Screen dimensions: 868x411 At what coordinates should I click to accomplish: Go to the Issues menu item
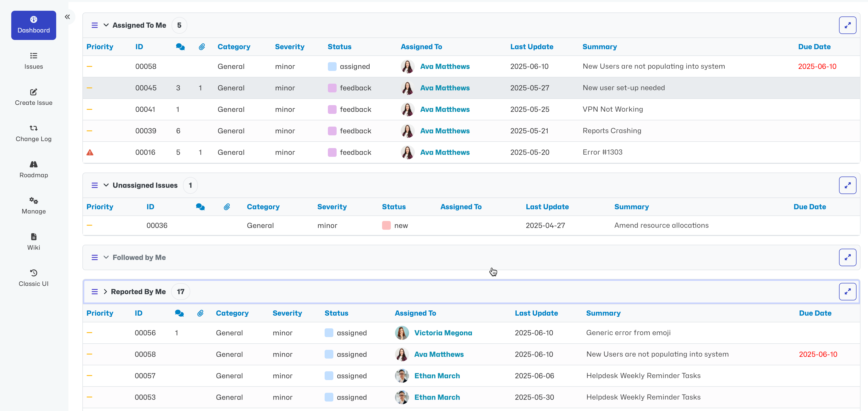pyautogui.click(x=34, y=61)
